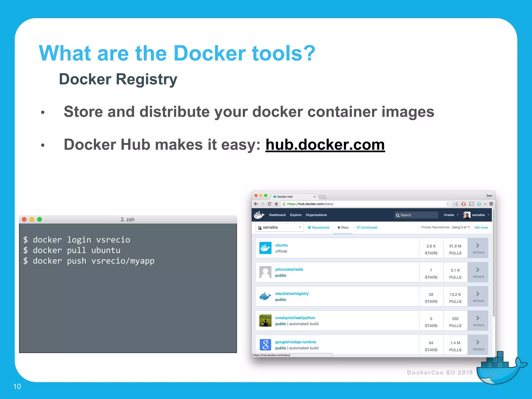
Task: Open a new browser tab
Action: [x=322, y=197]
